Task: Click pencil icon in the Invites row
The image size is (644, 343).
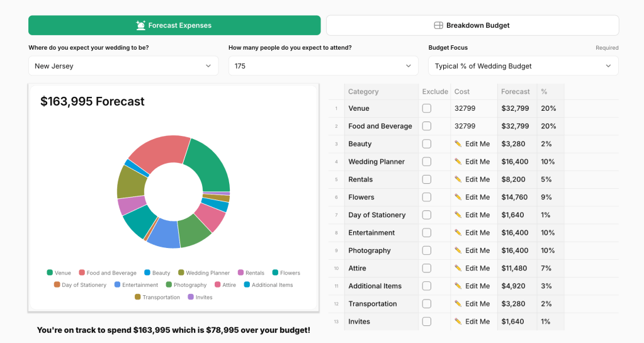Action: pos(458,322)
